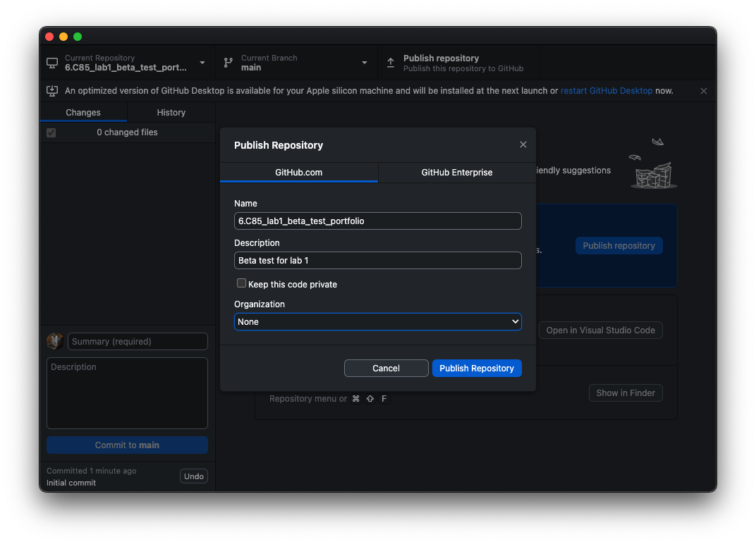
Task: Open the Organization dropdown set to None
Action: point(377,321)
